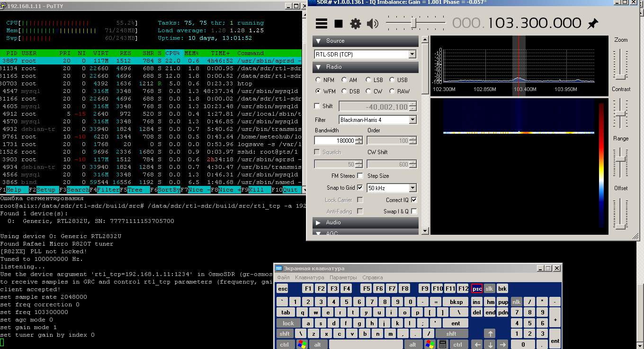Image resolution: width=644 pixels, height=349 pixels.
Task: Click the PuTTY title bar icon
Action: pyautogui.click(x=3, y=6)
